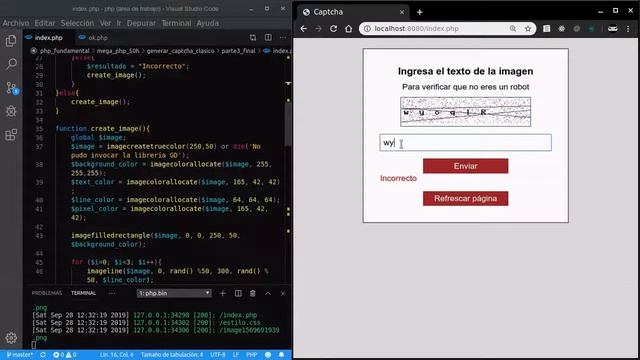Open Editar menu

pos(44,23)
